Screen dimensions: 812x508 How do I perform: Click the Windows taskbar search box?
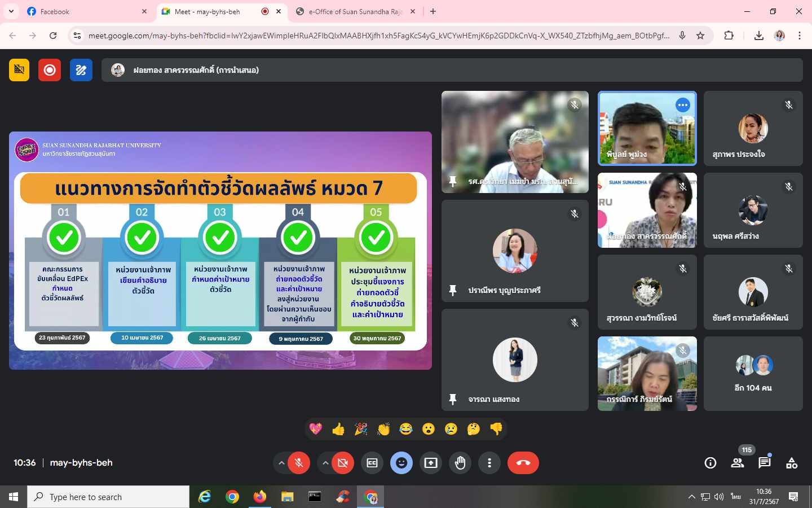[108, 497]
